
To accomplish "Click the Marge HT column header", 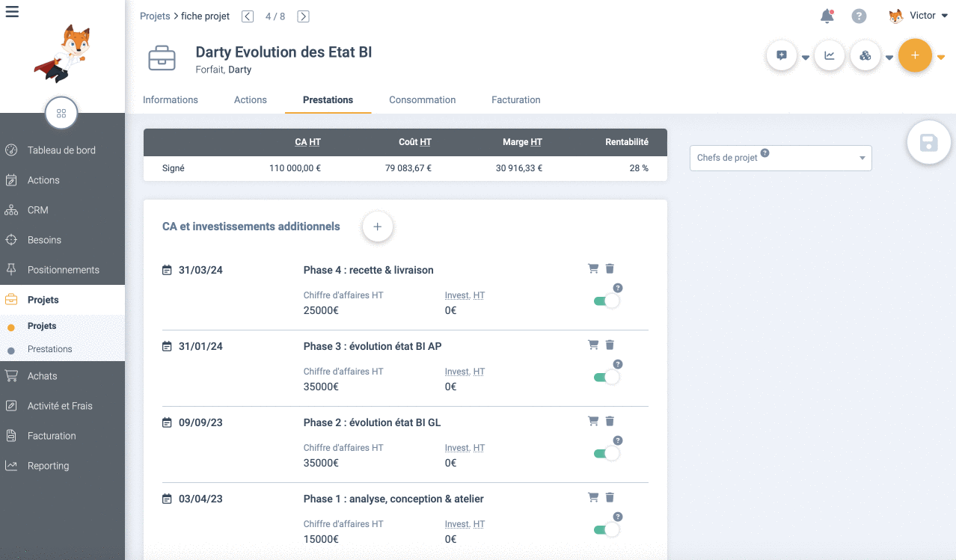I will point(522,142).
